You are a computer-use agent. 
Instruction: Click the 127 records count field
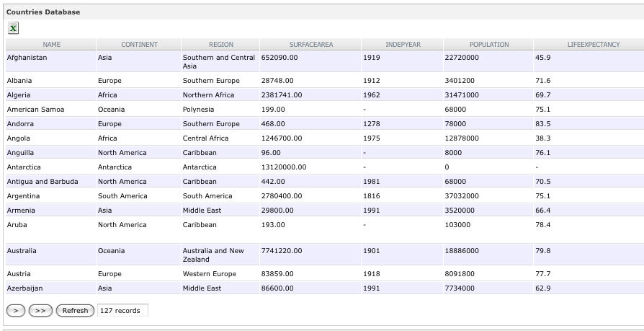tap(122, 310)
